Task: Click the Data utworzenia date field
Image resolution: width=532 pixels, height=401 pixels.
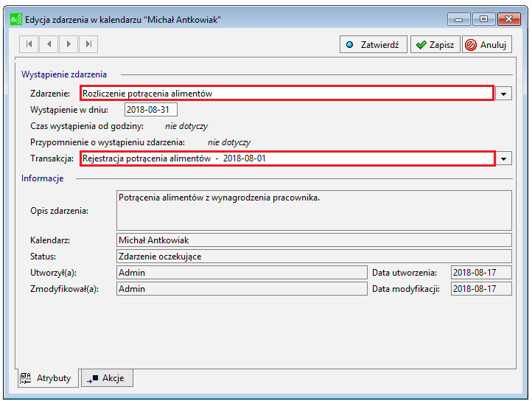Action: [x=481, y=273]
